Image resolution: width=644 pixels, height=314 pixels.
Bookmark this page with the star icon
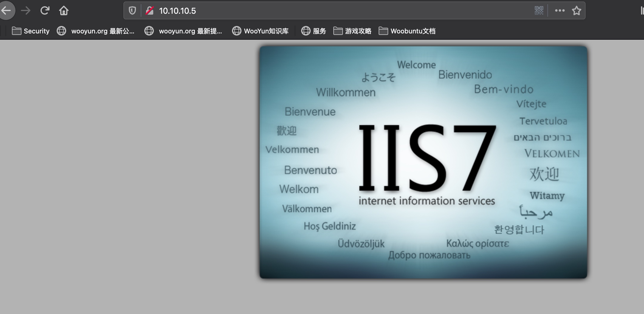pyautogui.click(x=577, y=11)
